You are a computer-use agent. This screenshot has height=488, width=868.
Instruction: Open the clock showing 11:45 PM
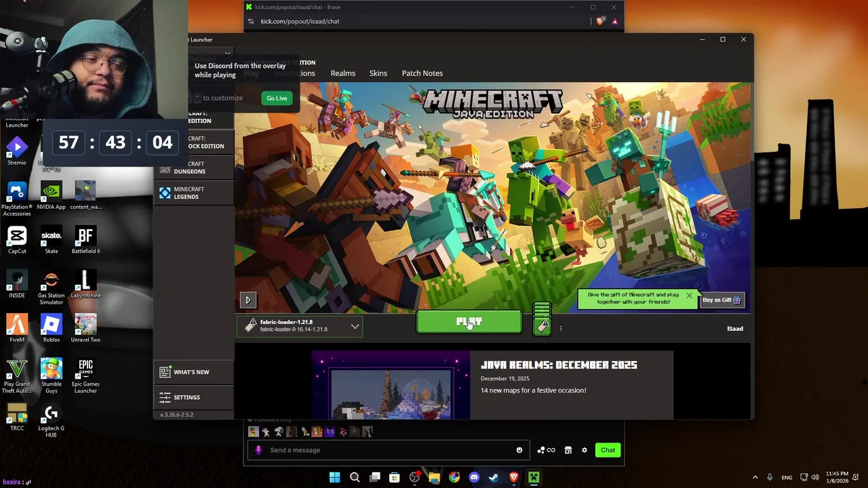point(837,477)
